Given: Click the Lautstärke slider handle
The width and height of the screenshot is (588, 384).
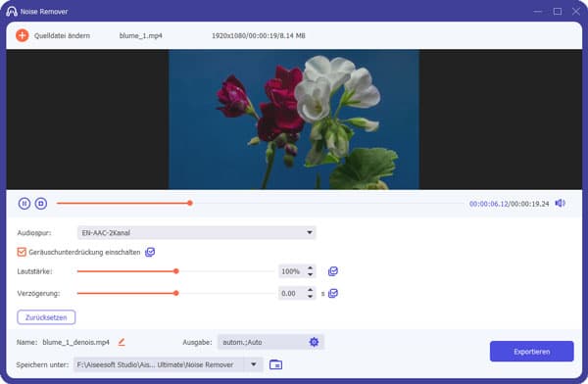Looking at the screenshot, I should [x=176, y=271].
